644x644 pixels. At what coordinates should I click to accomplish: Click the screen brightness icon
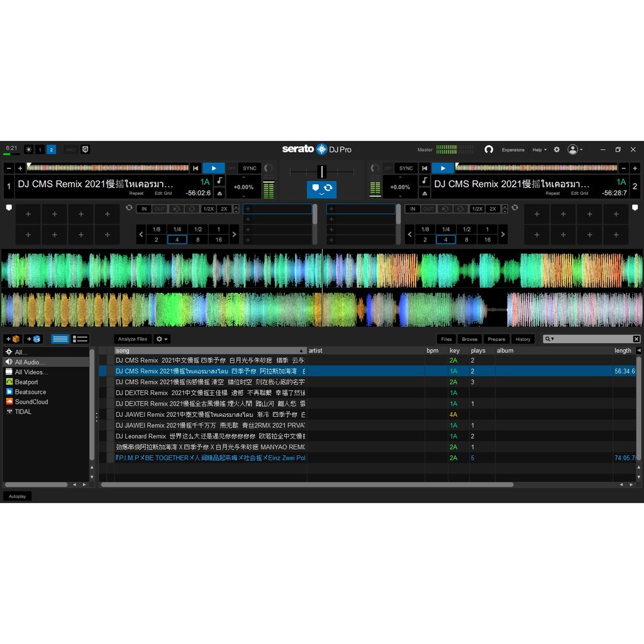[x=29, y=150]
